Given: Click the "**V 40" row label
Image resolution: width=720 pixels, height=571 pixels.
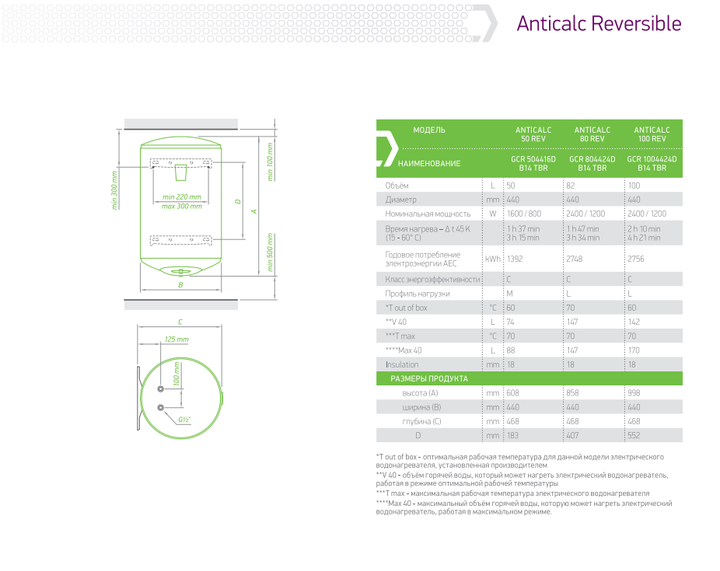Looking at the screenshot, I should pyautogui.click(x=396, y=322).
